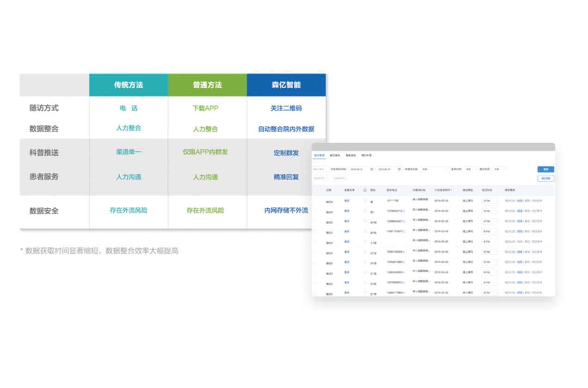Switch to the second tab in the follow-up panel
Image resolution: width=588 pixels, height=388 pixels.
[335, 156]
